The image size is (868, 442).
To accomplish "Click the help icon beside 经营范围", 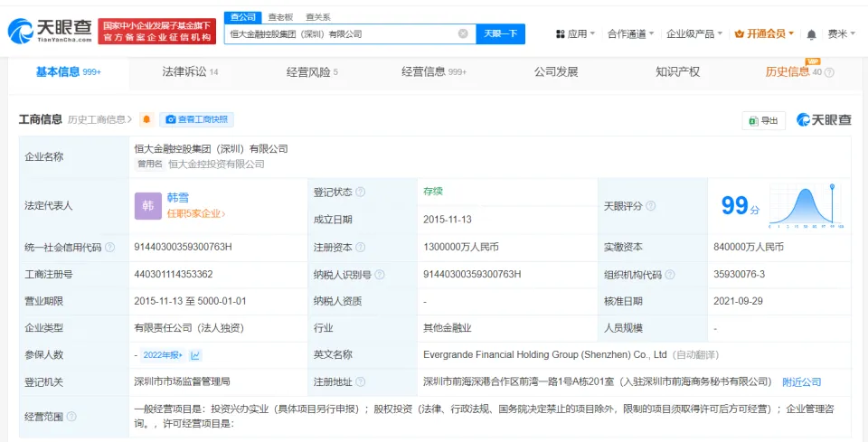I will [71, 417].
